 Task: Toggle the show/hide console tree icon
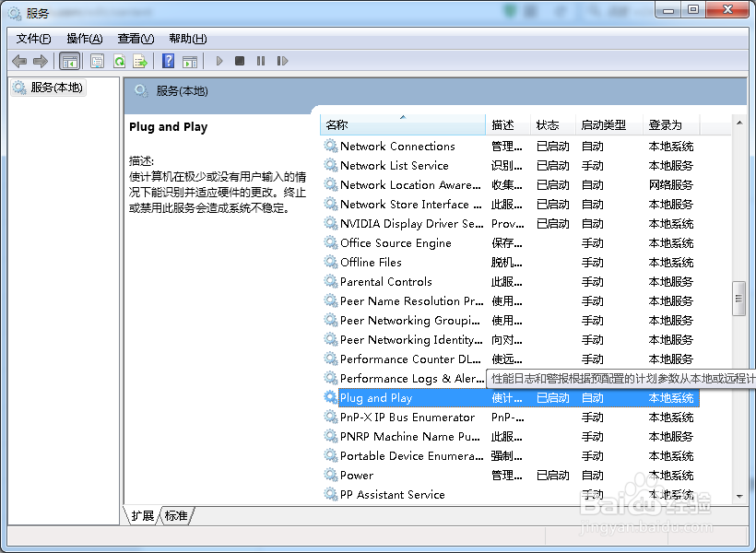69,61
